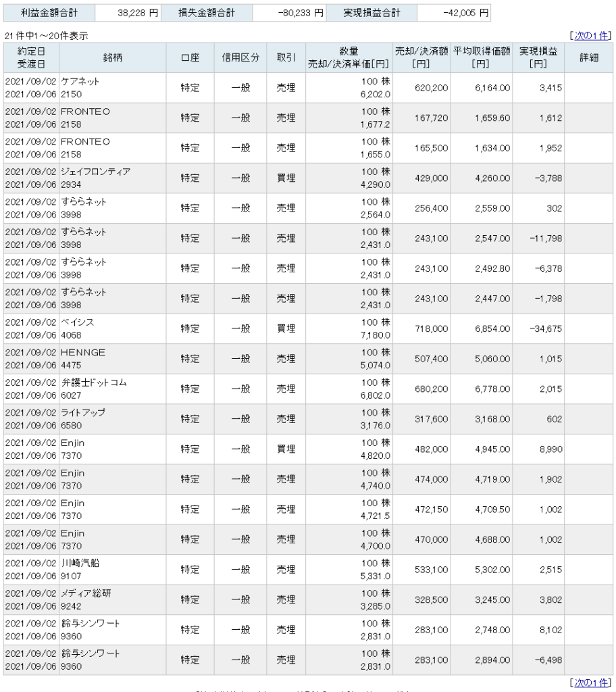Click the 実現損益 column header
This screenshot has height=692, width=616.
tap(538, 58)
